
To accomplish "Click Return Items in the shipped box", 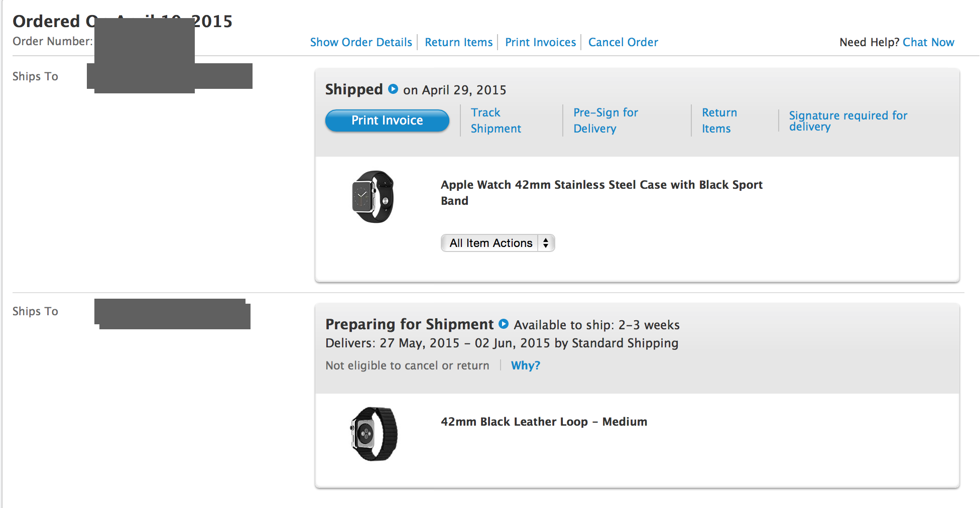I will click(719, 120).
